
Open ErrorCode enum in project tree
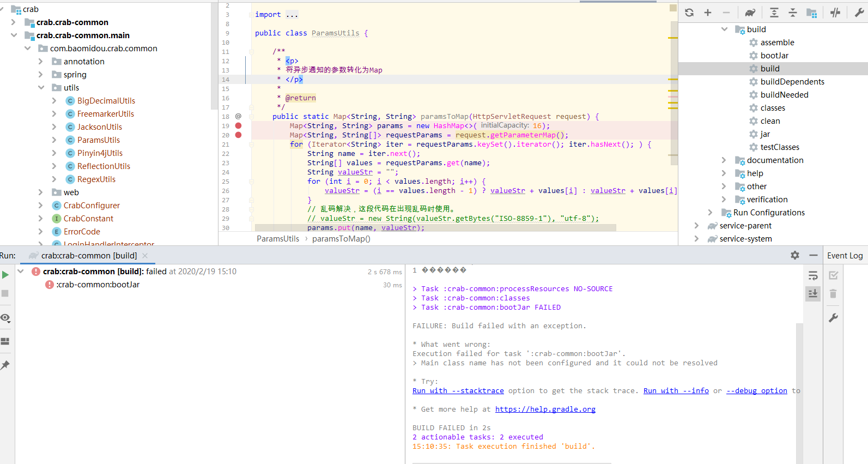(82, 232)
